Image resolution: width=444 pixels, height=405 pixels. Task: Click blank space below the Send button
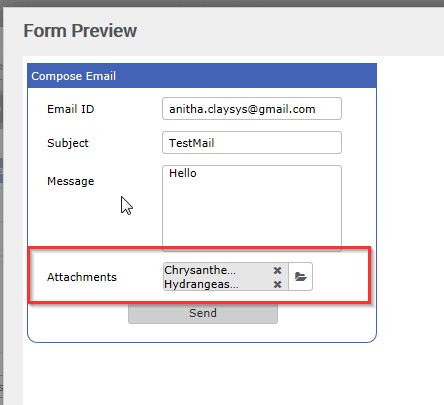coord(202,332)
